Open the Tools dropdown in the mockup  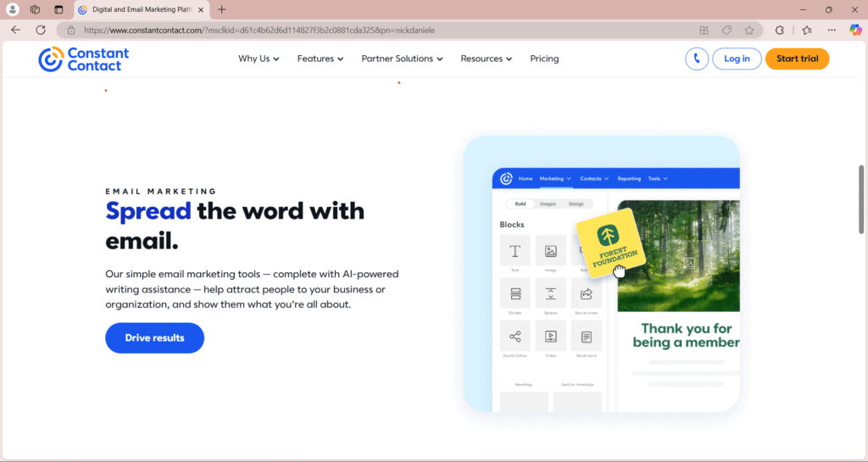coord(658,179)
